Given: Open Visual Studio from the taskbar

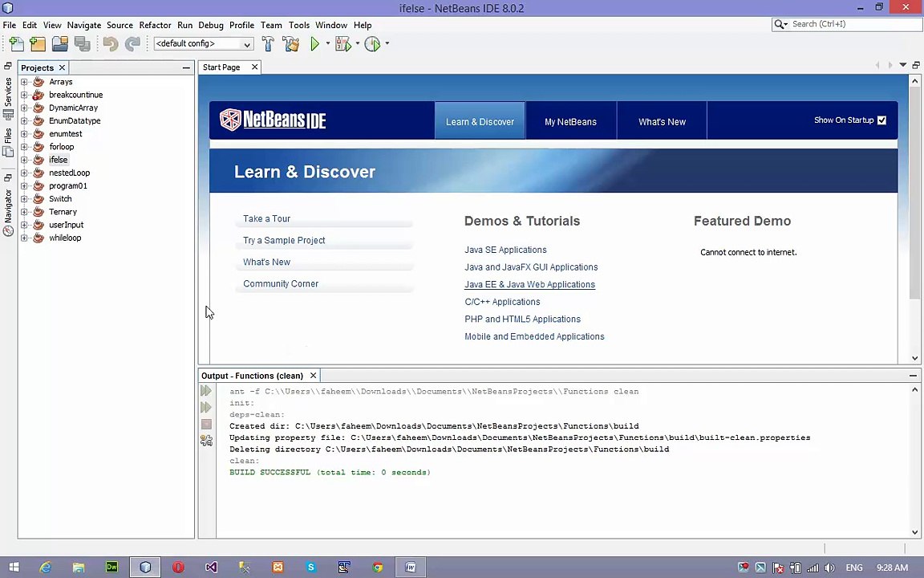Looking at the screenshot, I should point(211,568).
